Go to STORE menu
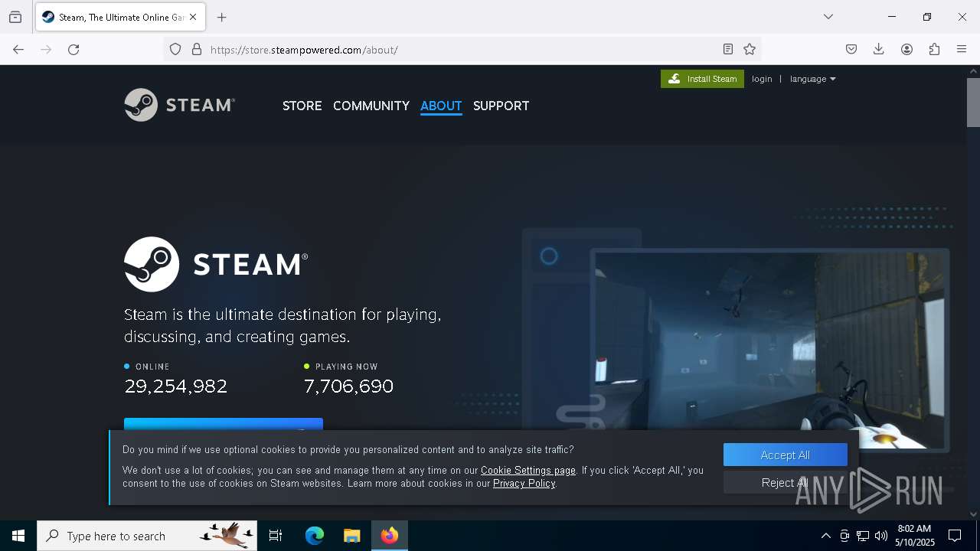The height and width of the screenshot is (551, 980). 302,106
